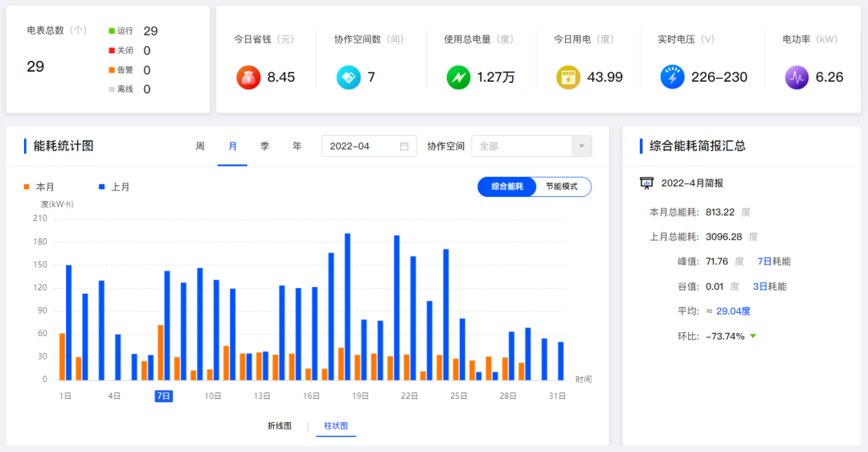Click the 8.45 today's savings value

(281, 77)
